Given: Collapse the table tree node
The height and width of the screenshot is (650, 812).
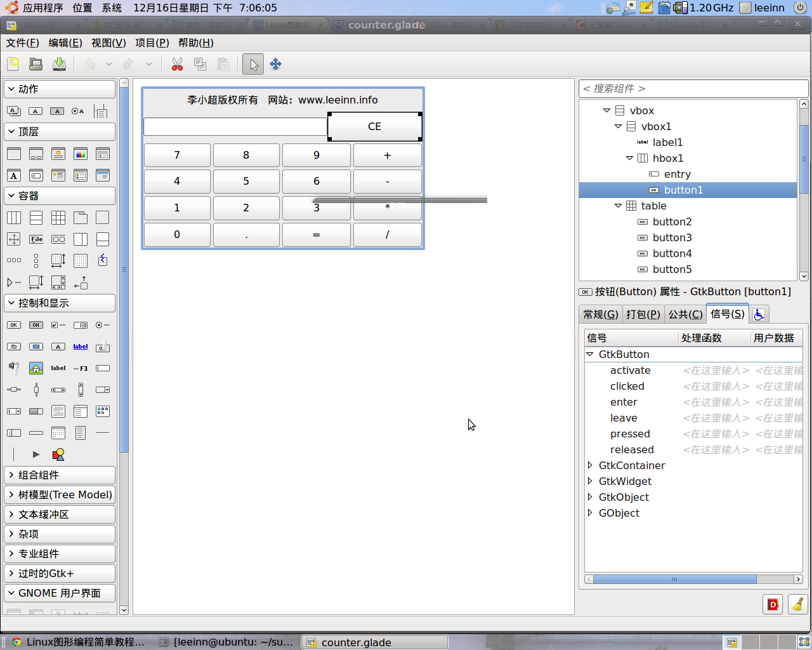Looking at the screenshot, I should [618, 206].
